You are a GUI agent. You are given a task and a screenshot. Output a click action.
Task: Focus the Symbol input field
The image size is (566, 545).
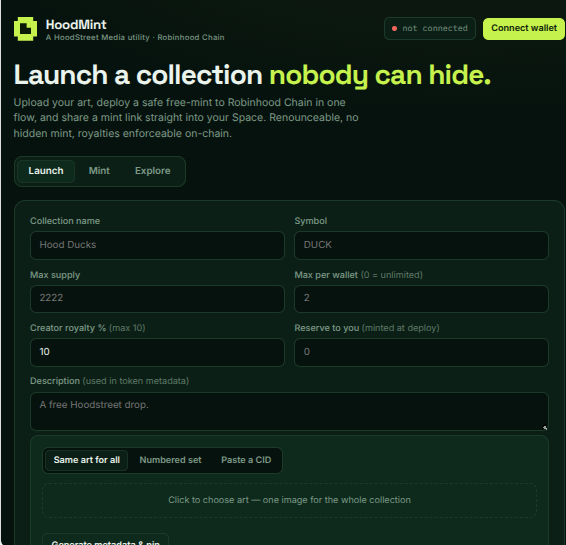pos(421,245)
